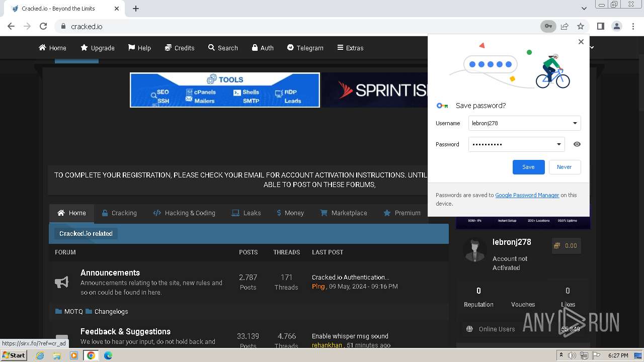Screen dimensions: 644x362
Task: Reload the cracked.io page
Action: [43, 26]
